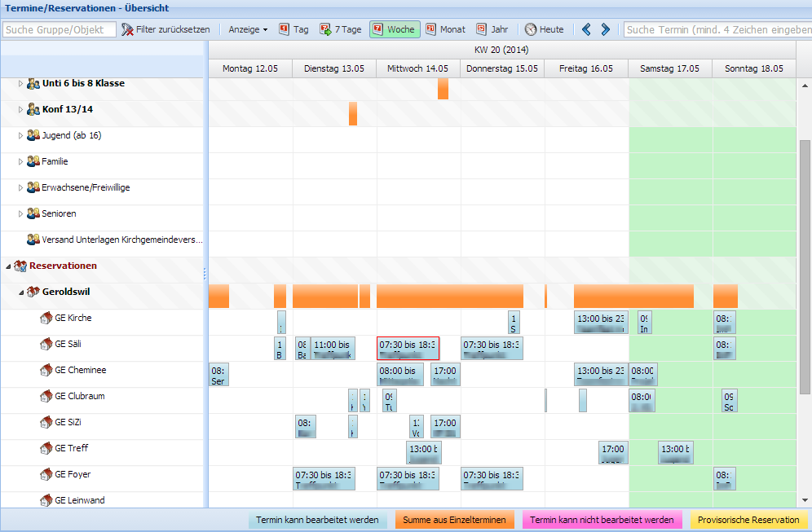This screenshot has width=812, height=532.
Task: Expand the Senioren group
Action: pos(20,213)
